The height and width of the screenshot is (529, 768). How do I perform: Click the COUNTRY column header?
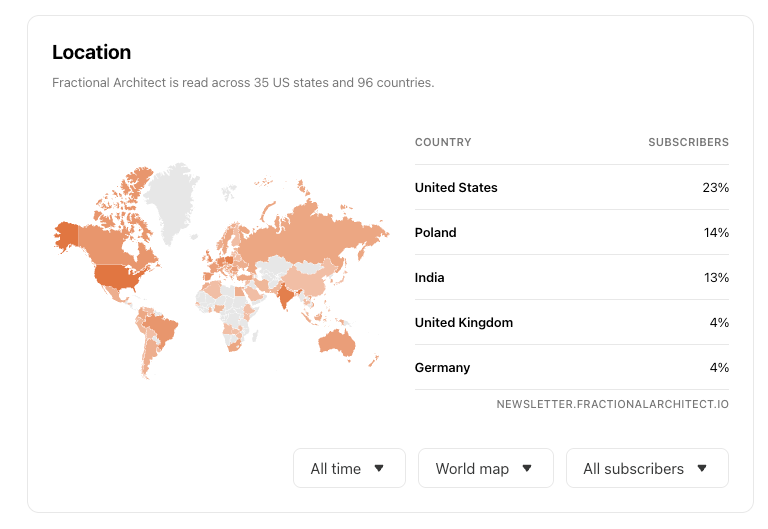pyautogui.click(x=443, y=142)
